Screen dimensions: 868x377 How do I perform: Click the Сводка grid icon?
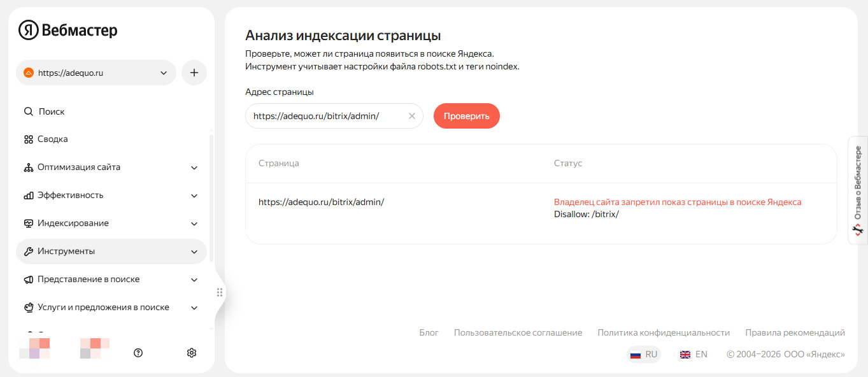click(29, 139)
